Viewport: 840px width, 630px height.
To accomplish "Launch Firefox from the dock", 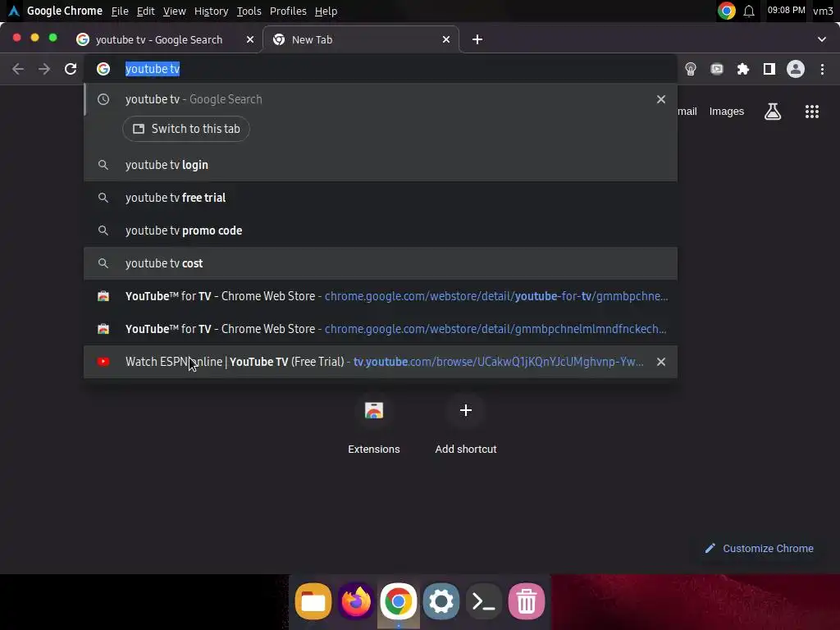I will [x=356, y=601].
